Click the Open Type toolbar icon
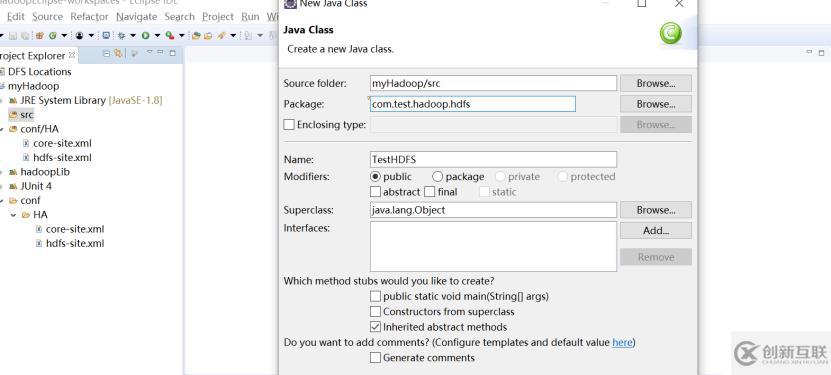 [x=196, y=35]
